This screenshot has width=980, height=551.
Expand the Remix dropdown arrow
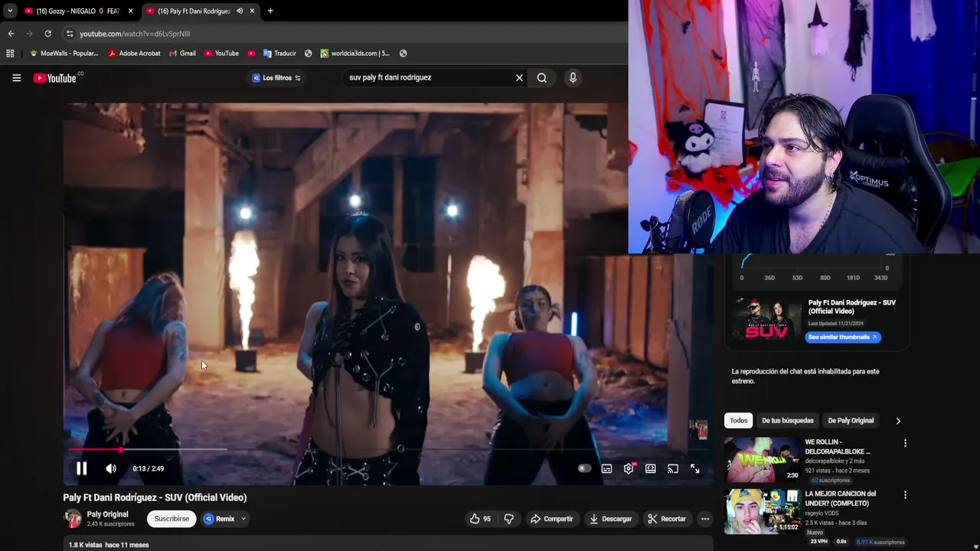(243, 519)
